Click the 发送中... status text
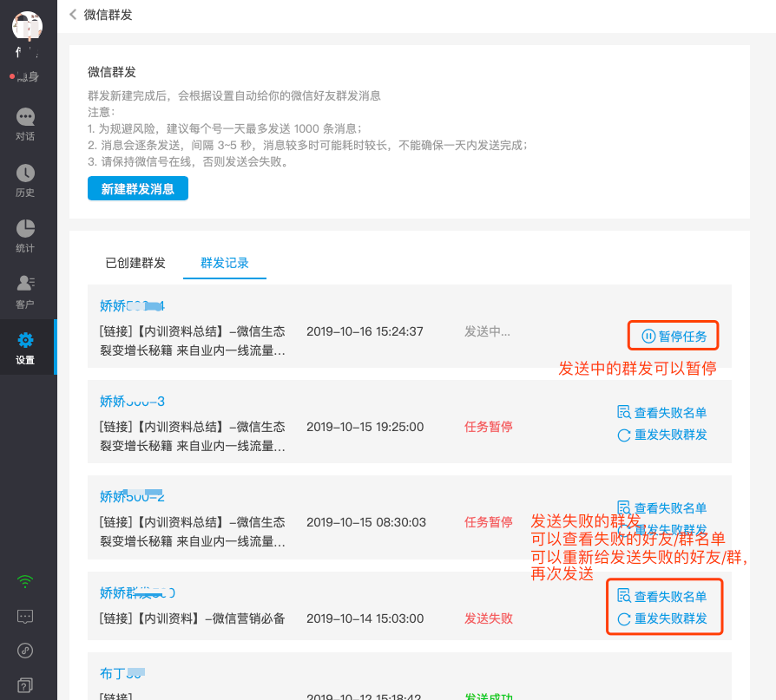 pyautogui.click(x=487, y=331)
